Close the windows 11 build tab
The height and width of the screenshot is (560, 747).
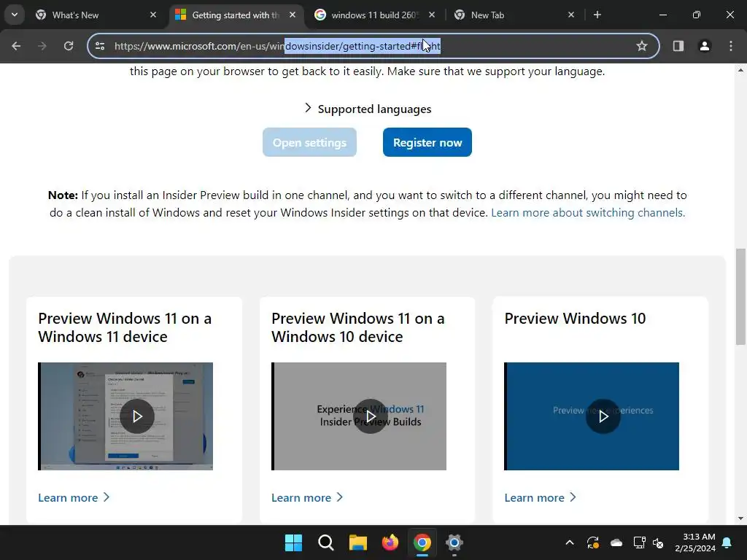(432, 15)
